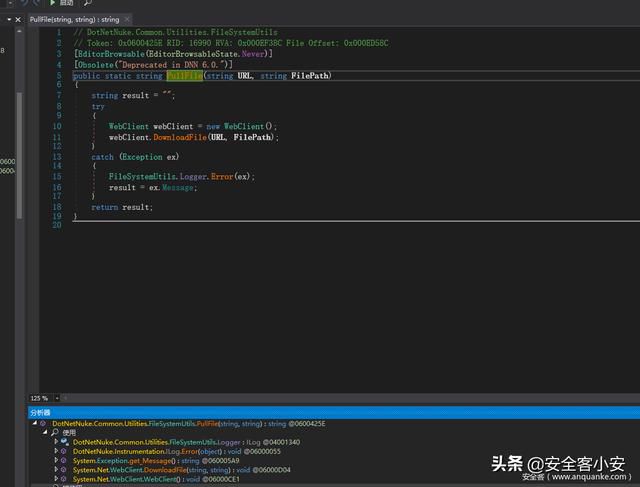Click the WebClient type name after 'new'

[244, 126]
